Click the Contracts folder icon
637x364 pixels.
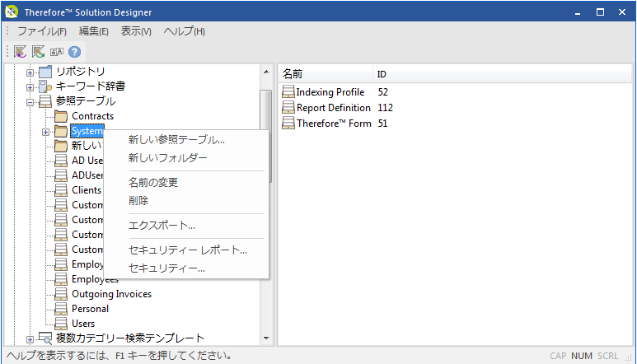(61, 116)
